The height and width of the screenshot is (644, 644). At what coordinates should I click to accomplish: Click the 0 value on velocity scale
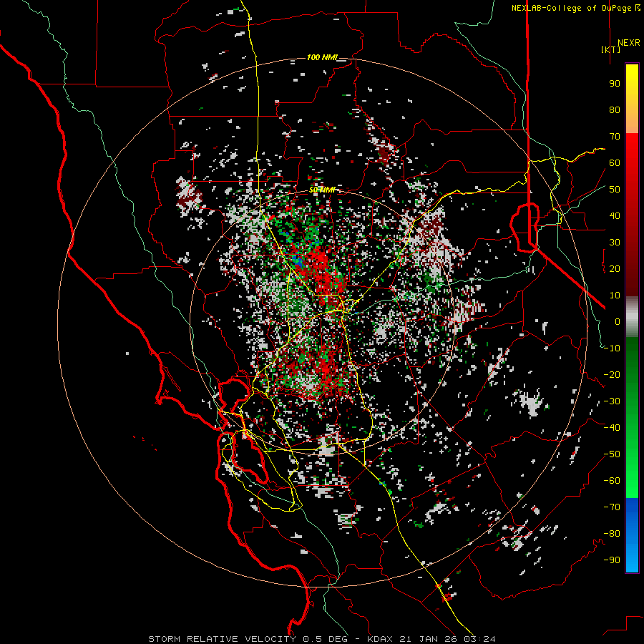coord(618,322)
